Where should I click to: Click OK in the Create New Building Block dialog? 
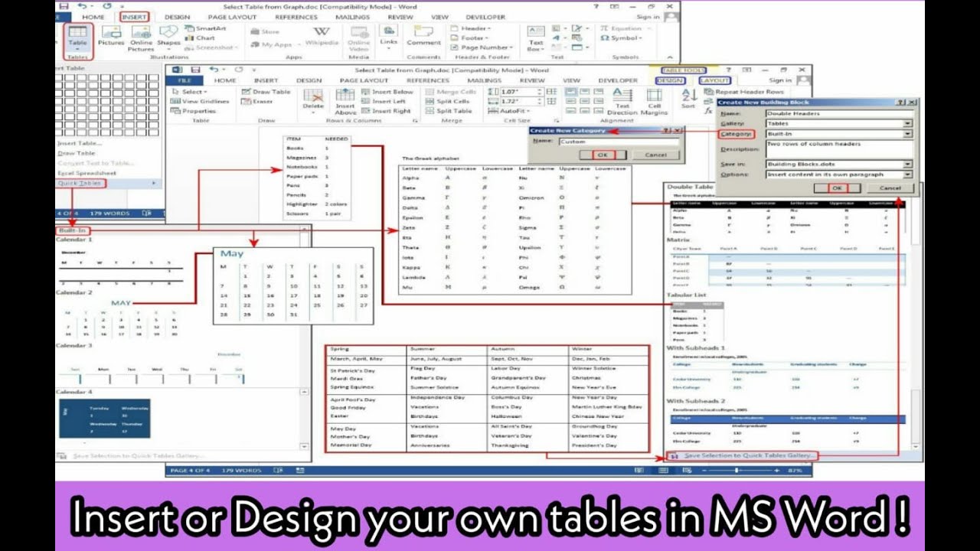(836, 188)
